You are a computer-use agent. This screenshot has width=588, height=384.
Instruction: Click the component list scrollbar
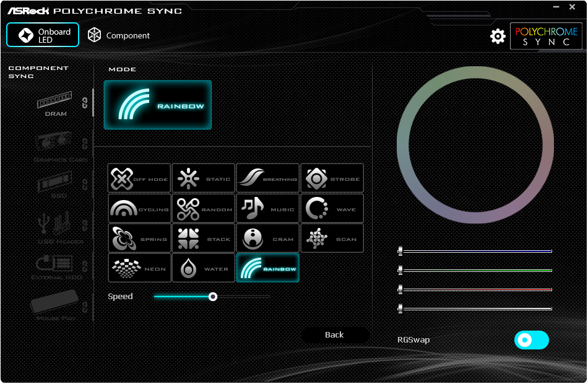pyautogui.click(x=93, y=102)
